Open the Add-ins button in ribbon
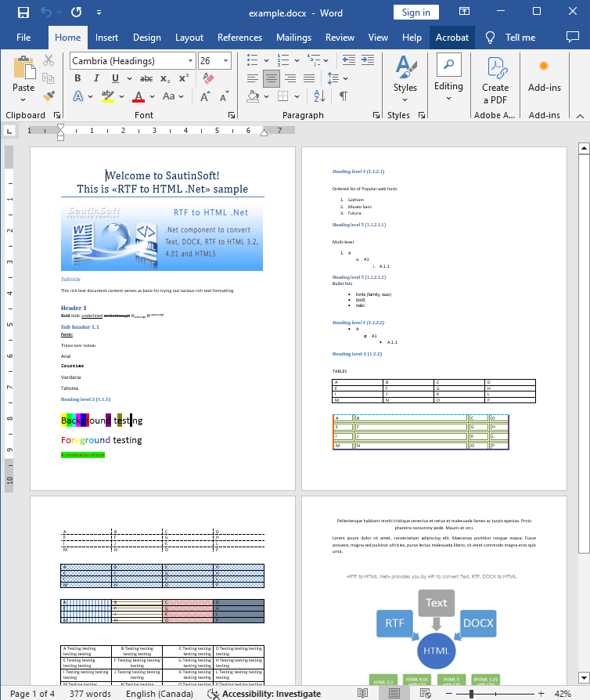Image resolution: width=590 pixels, height=700 pixels. tap(544, 78)
